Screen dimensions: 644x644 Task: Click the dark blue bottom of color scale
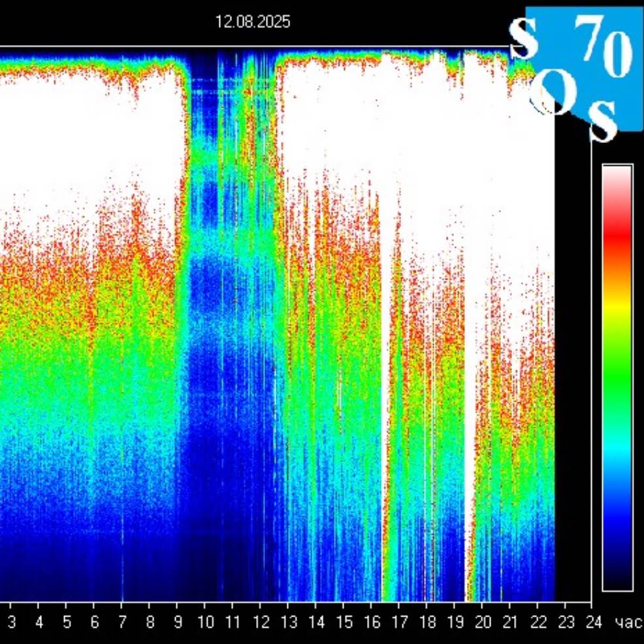tap(617, 568)
